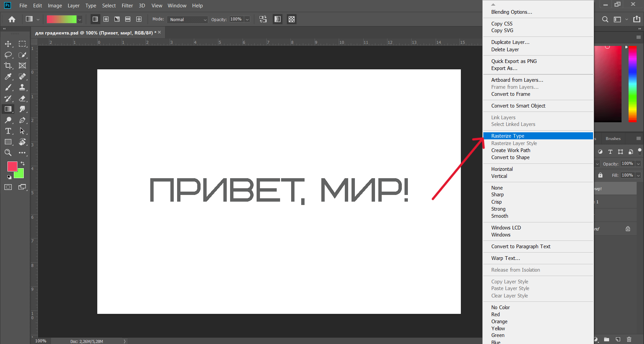Select the Pen tool

point(22,120)
